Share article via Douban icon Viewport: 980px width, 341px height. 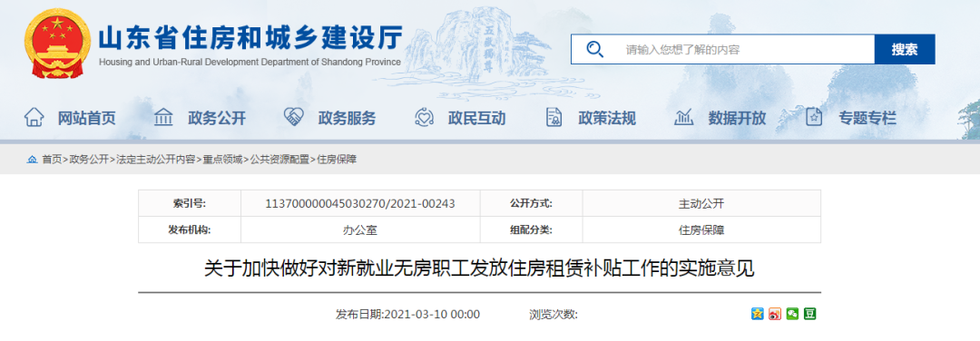pyautogui.click(x=810, y=314)
